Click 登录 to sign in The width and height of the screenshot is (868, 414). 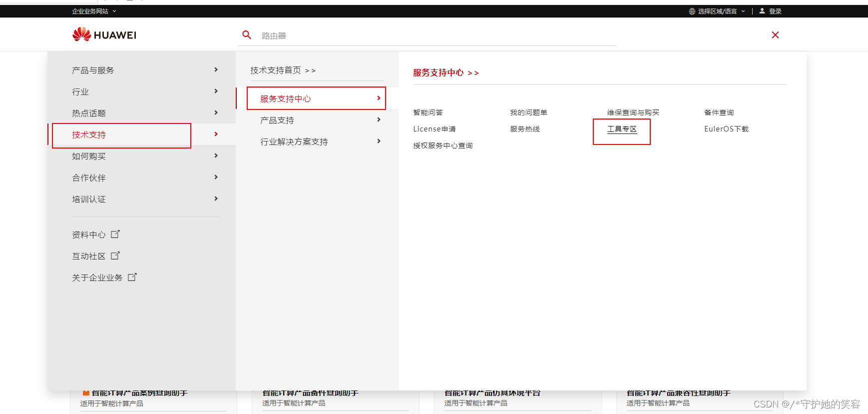pyautogui.click(x=775, y=11)
